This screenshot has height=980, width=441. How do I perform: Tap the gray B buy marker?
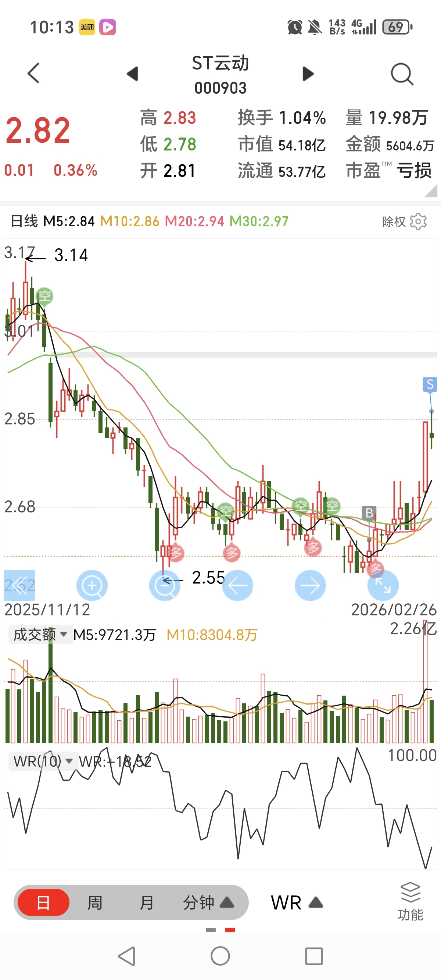point(369,513)
